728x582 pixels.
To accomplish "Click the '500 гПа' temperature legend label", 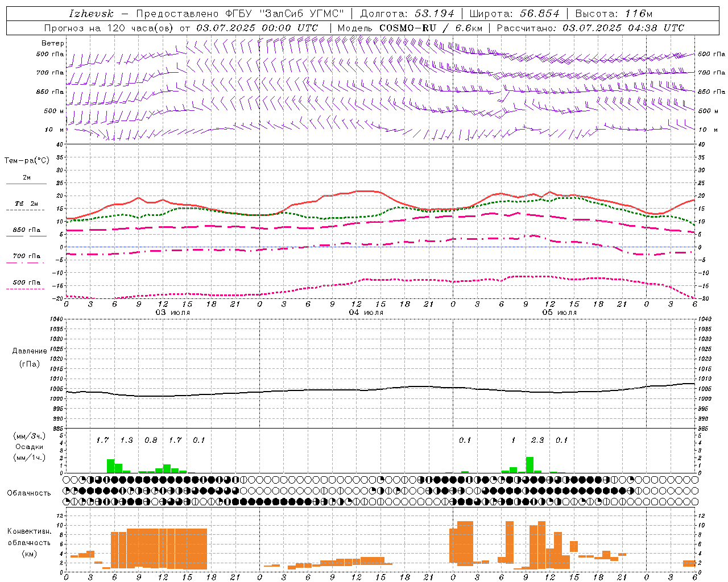I will point(27,282).
